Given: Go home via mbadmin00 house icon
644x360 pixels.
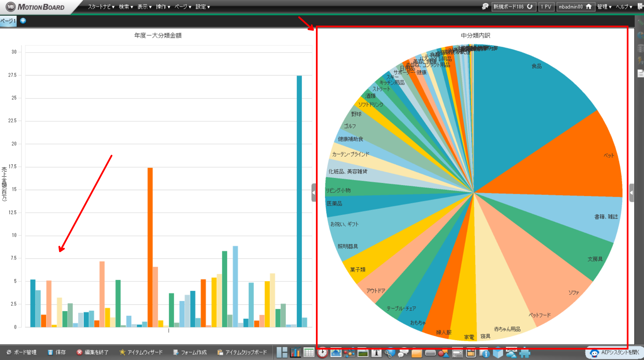Looking at the screenshot, I should (x=589, y=6).
